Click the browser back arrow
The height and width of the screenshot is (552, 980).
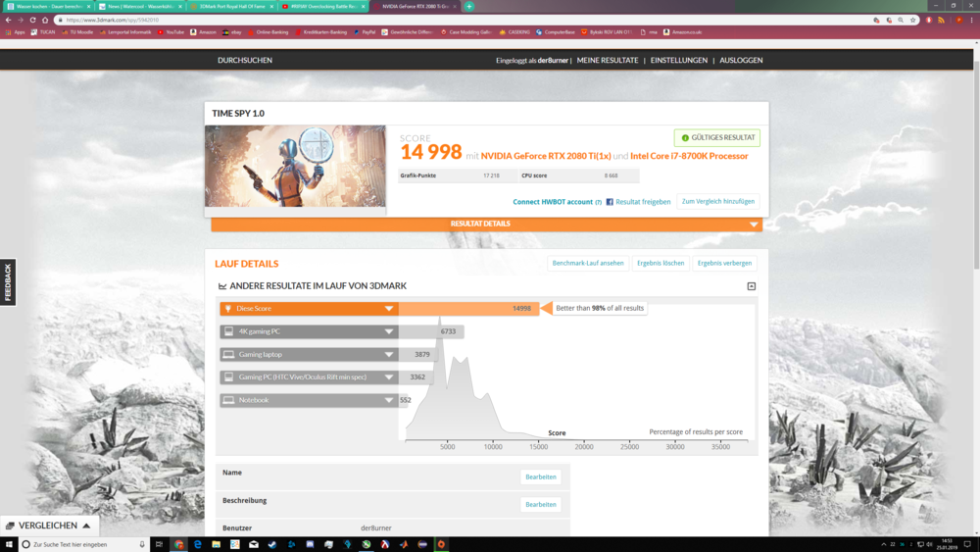[8, 20]
